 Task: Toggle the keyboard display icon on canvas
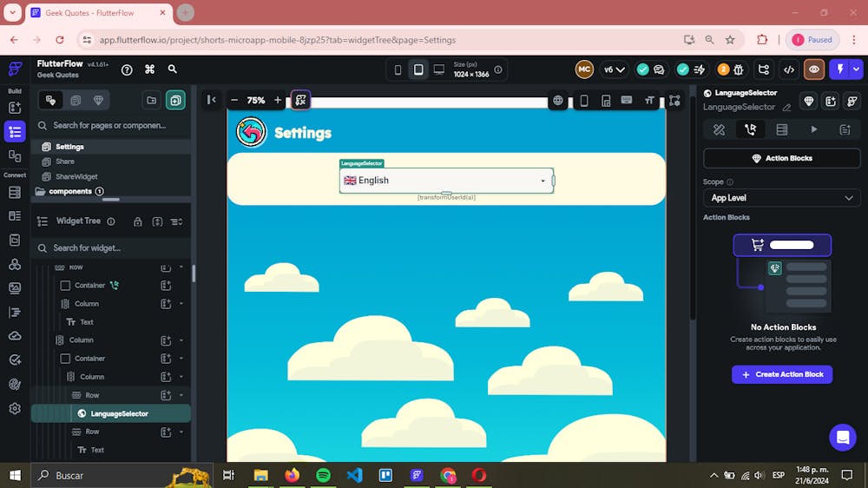coord(627,100)
